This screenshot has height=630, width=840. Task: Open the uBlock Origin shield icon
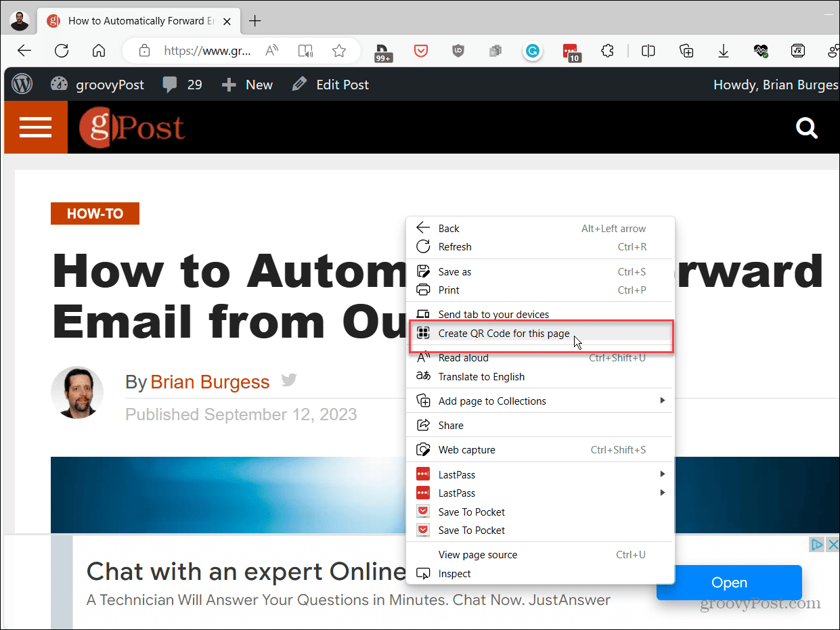(458, 51)
